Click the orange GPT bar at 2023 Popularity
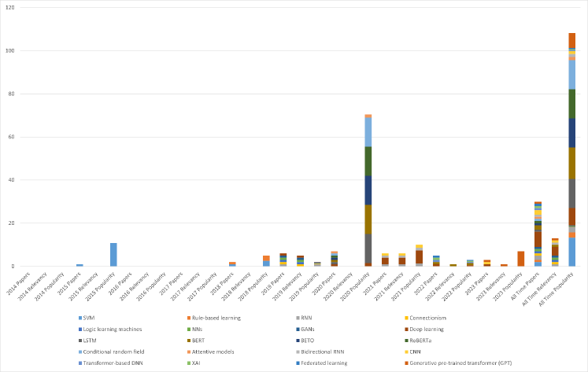This screenshot has width=588, height=372. point(521,259)
